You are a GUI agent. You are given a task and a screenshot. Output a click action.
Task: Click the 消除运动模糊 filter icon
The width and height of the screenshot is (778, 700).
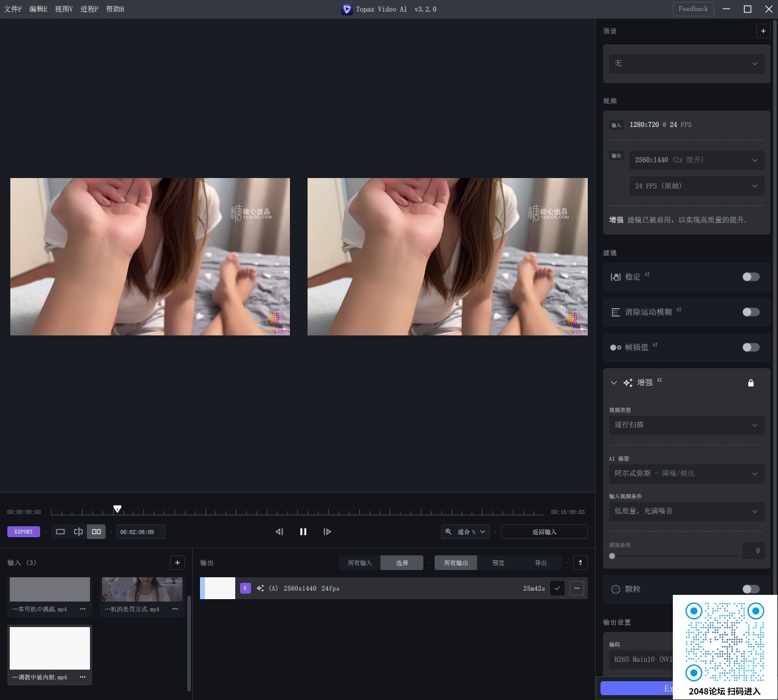coord(616,312)
